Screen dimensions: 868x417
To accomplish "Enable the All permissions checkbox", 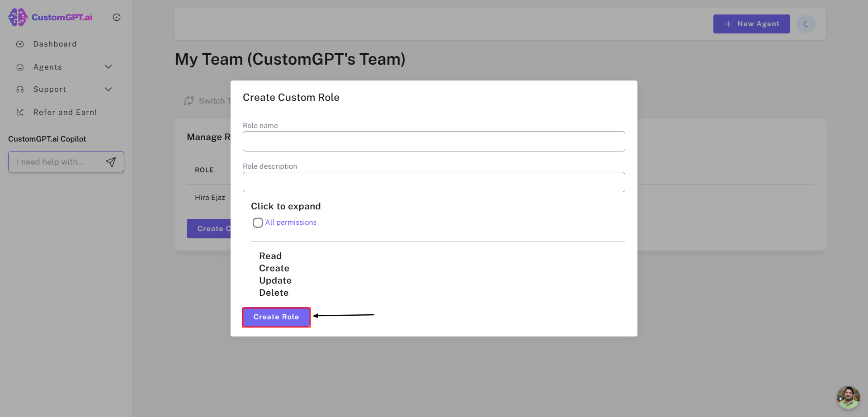I will click(x=258, y=223).
